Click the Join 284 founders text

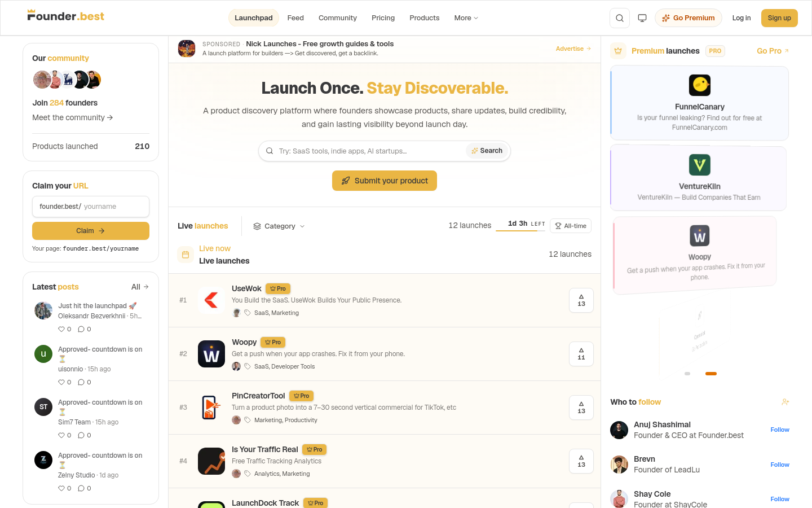65,103
